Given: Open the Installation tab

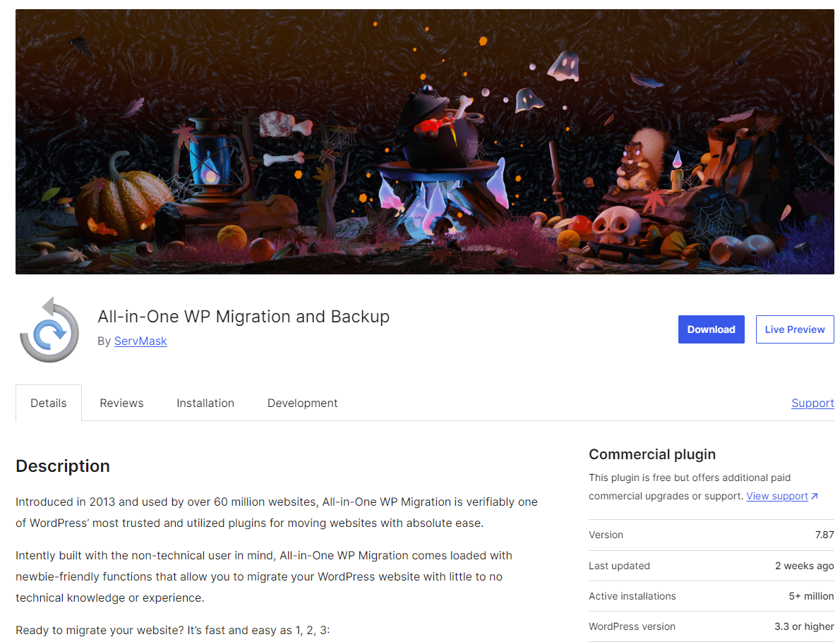Looking at the screenshot, I should (x=205, y=403).
